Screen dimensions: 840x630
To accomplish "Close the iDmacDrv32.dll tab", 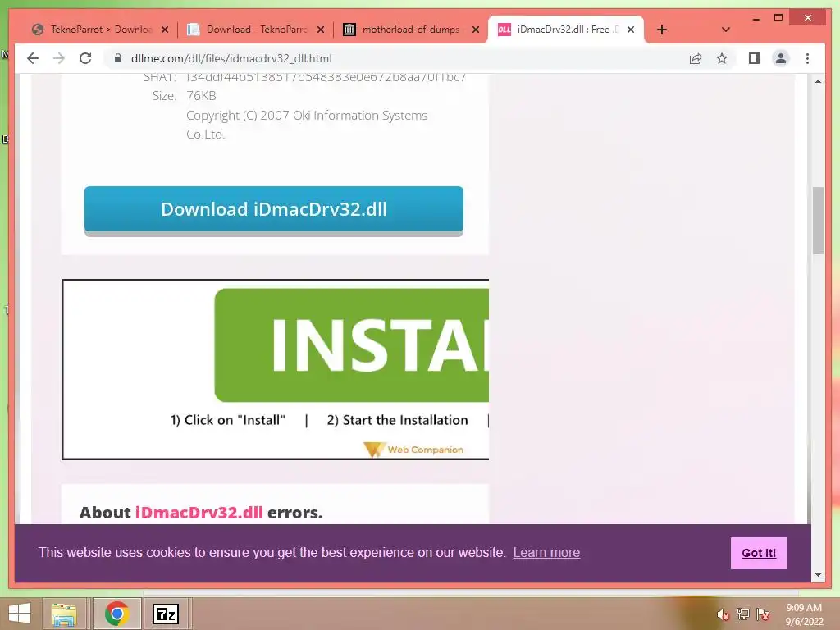I will pyautogui.click(x=631, y=30).
